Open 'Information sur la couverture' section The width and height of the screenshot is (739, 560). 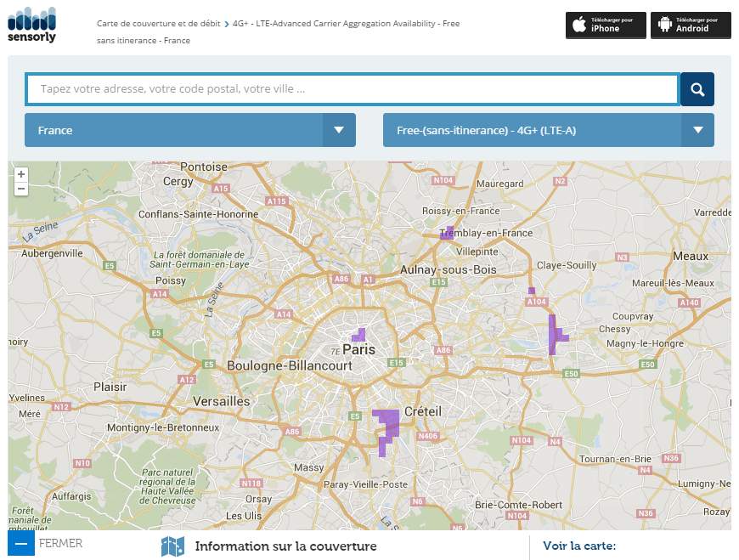285,546
